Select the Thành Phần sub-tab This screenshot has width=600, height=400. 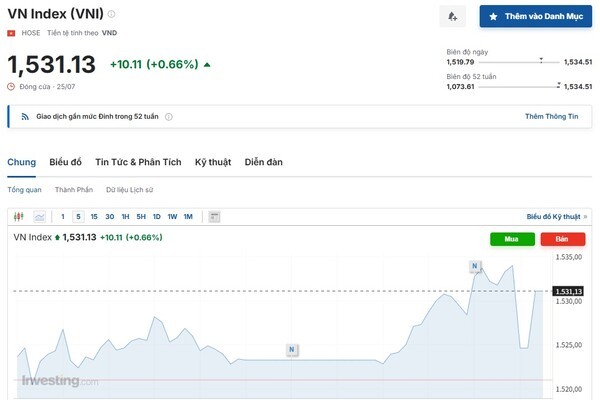[x=74, y=190]
